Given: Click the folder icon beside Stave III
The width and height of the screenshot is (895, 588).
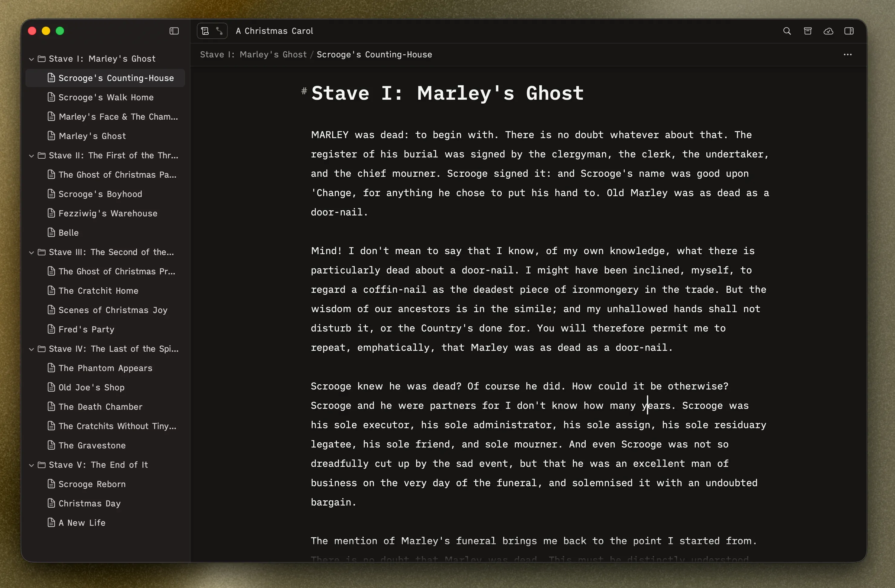Looking at the screenshot, I should 42,252.
